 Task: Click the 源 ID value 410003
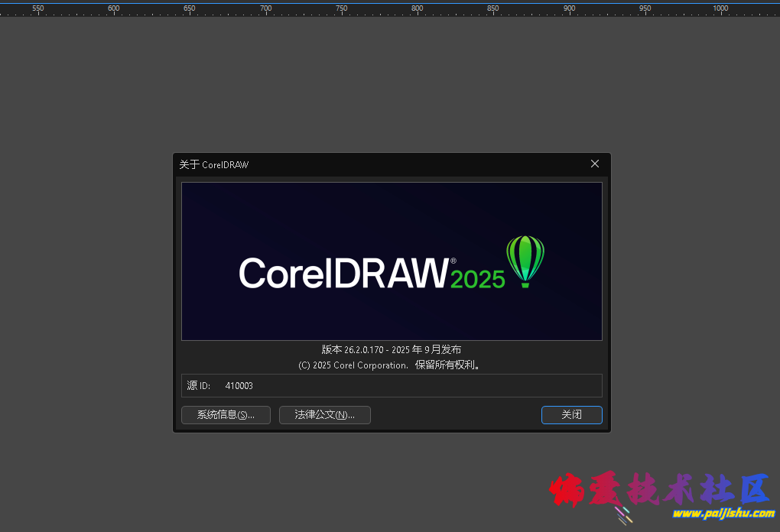239,386
